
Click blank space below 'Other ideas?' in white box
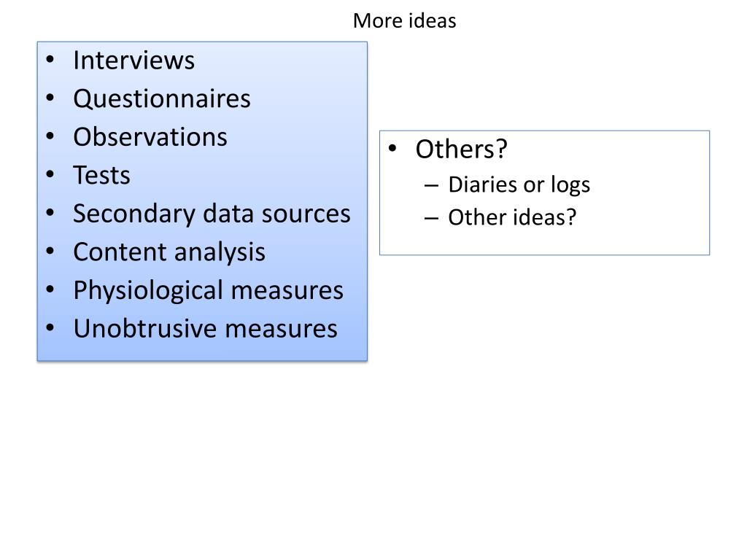tap(544, 240)
